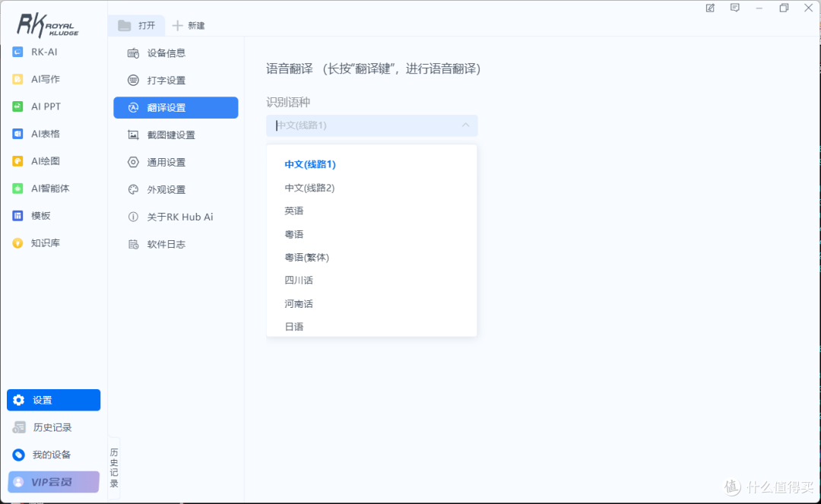This screenshot has height=504, width=821.
Task: Click the AI表格 spreadsheet icon
Action: point(17,134)
